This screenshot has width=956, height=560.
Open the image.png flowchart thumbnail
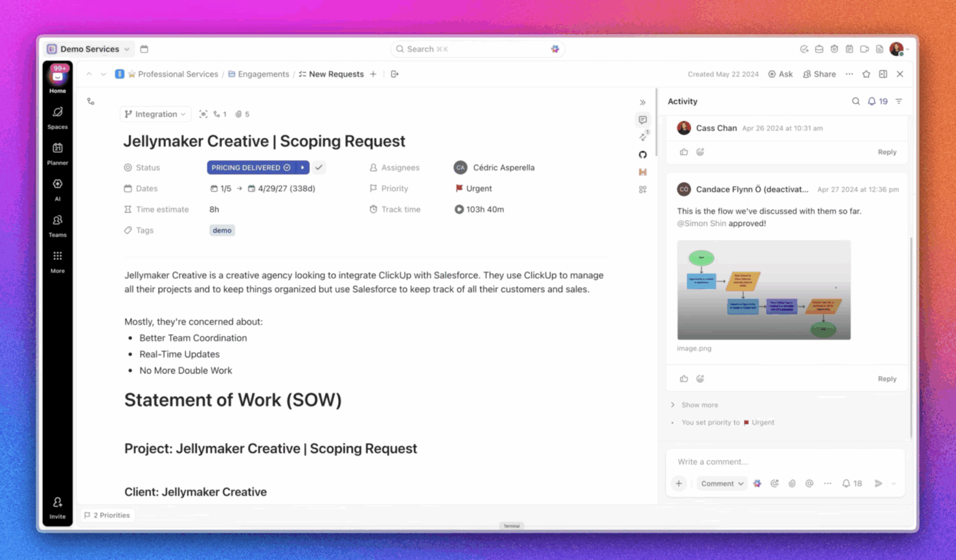point(764,290)
